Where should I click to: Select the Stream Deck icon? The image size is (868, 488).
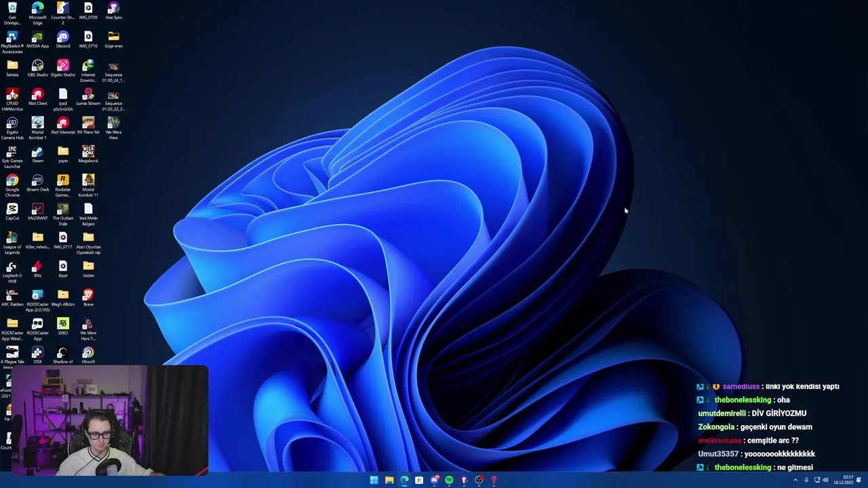[x=37, y=183]
